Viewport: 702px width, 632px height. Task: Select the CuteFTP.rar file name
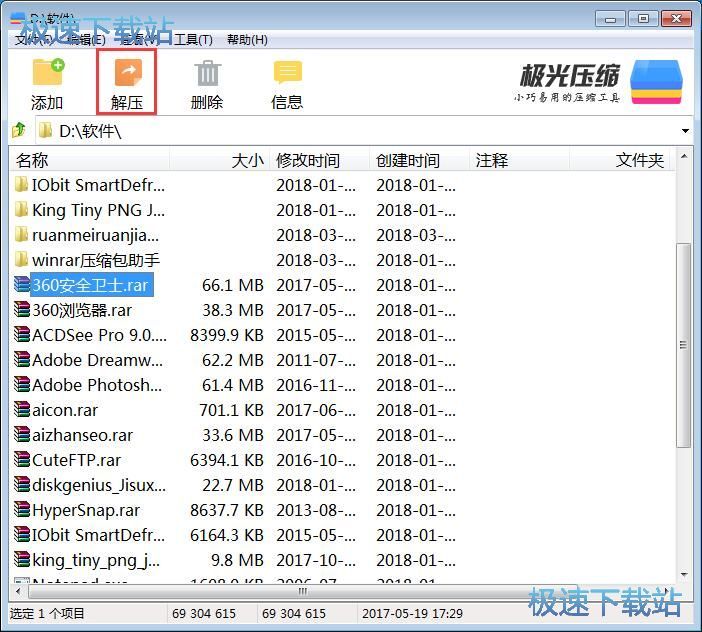[77, 460]
